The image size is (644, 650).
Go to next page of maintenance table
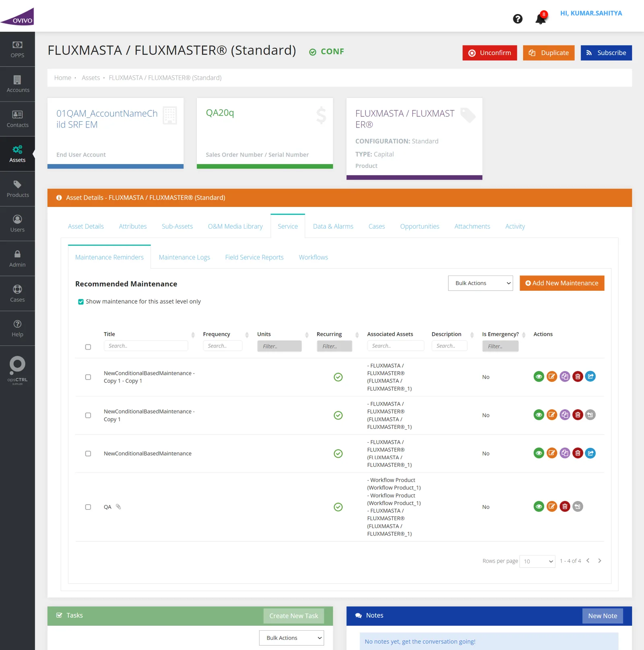click(600, 561)
